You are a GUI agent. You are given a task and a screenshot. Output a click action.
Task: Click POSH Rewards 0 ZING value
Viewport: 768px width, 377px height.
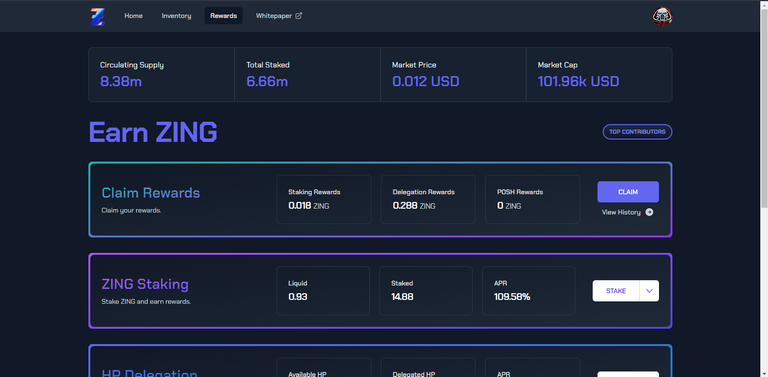[509, 206]
